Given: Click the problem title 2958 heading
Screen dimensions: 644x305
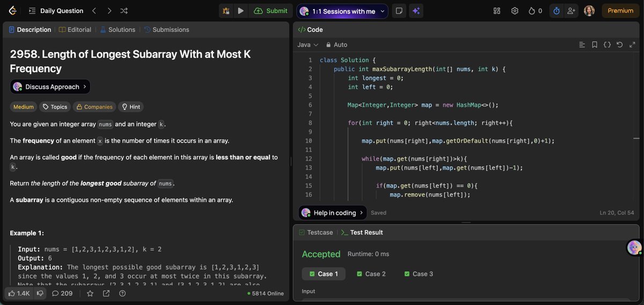Looking at the screenshot, I should (x=130, y=61).
